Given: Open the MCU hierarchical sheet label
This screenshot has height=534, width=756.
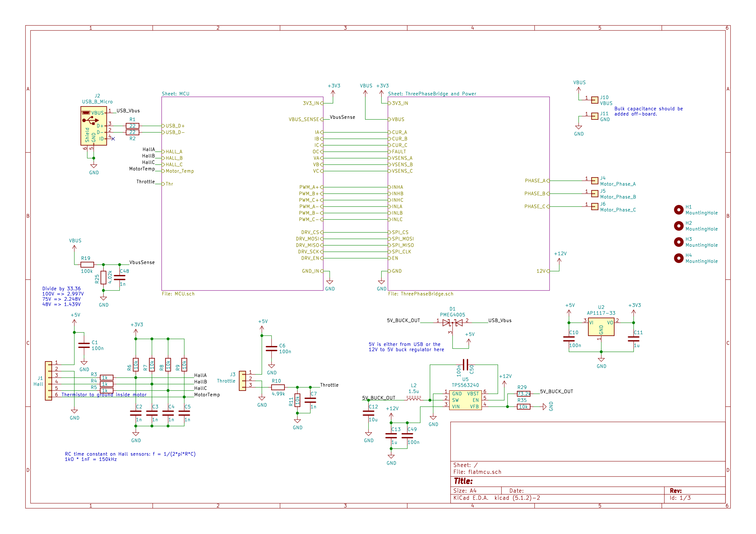Looking at the screenshot, I should point(175,94).
